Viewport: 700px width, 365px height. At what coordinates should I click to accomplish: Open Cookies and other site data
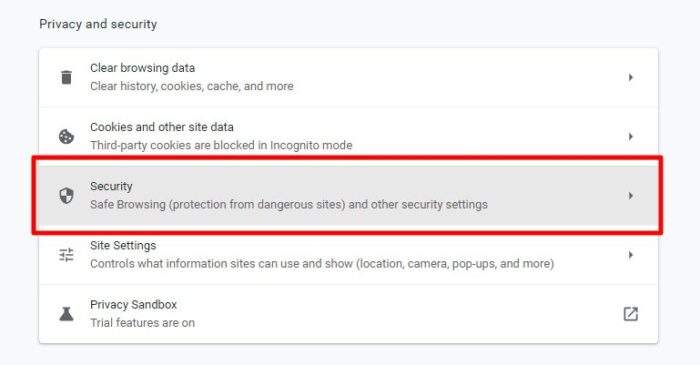(x=348, y=137)
